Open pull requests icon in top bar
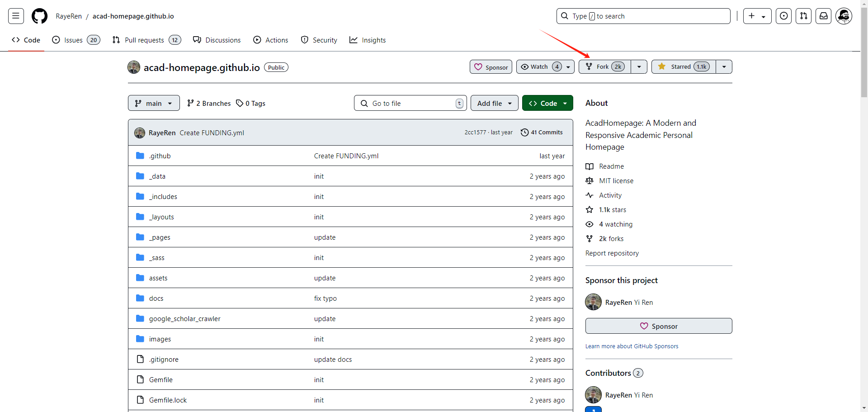Image resolution: width=868 pixels, height=412 pixels. pos(803,16)
